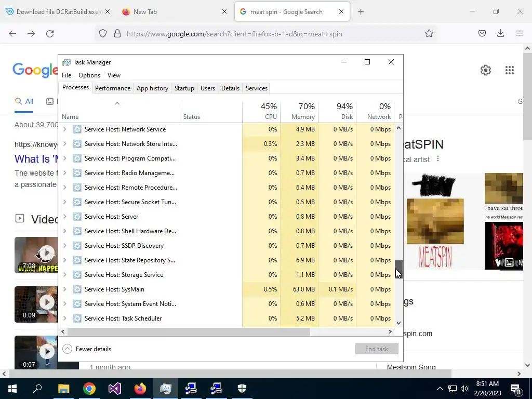Viewport: 532px width, 399px height.
Task: Sort processes by Disk column
Action: 338,112
